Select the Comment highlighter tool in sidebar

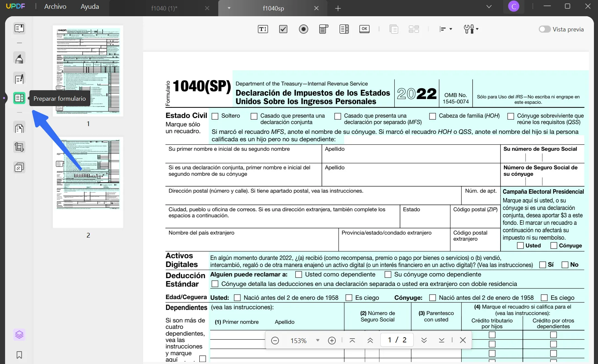click(x=19, y=58)
